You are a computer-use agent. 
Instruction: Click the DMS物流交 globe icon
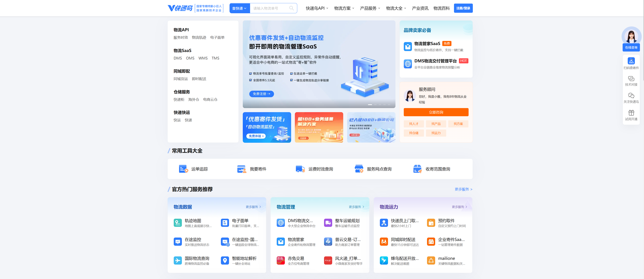pos(281,223)
